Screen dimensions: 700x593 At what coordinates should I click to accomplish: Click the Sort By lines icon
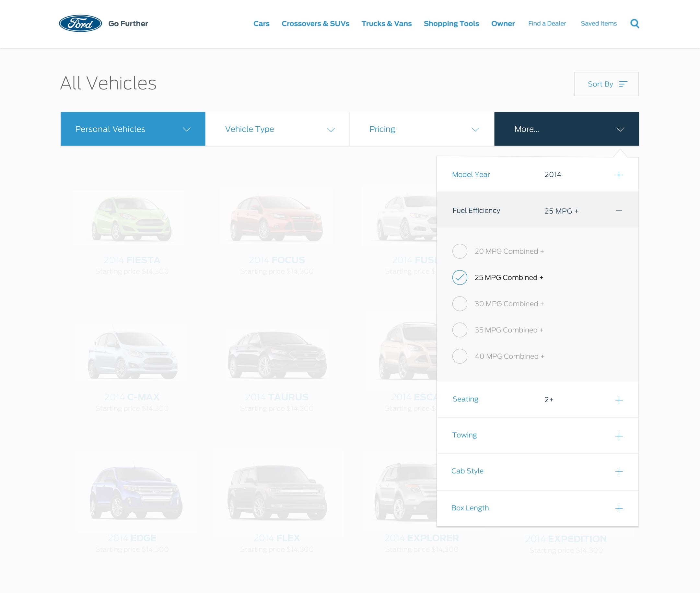(x=623, y=84)
